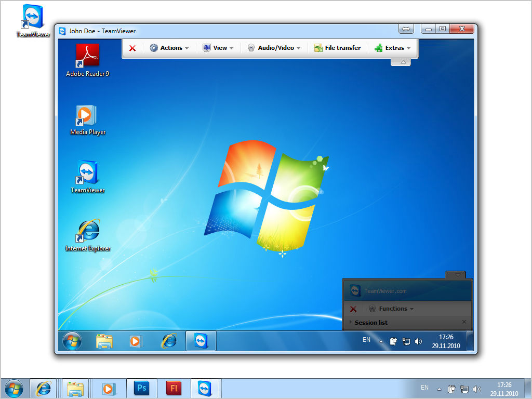Open the View dropdown menu
Viewport: 532px width, 399px height.
218,48
